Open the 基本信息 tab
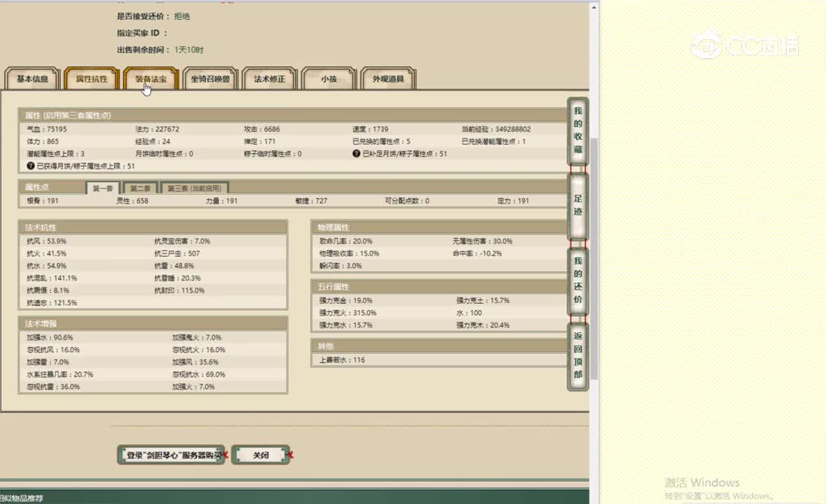This screenshot has width=826, height=504. pos(32,79)
